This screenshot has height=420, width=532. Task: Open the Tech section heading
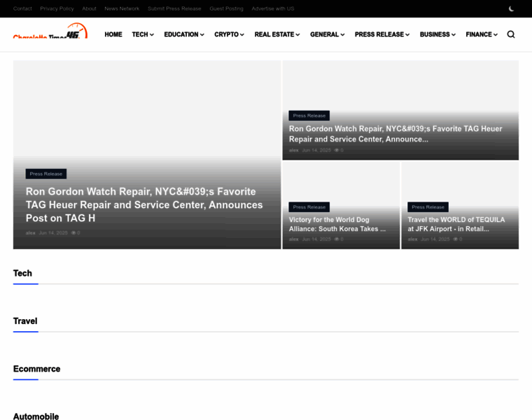(22, 273)
